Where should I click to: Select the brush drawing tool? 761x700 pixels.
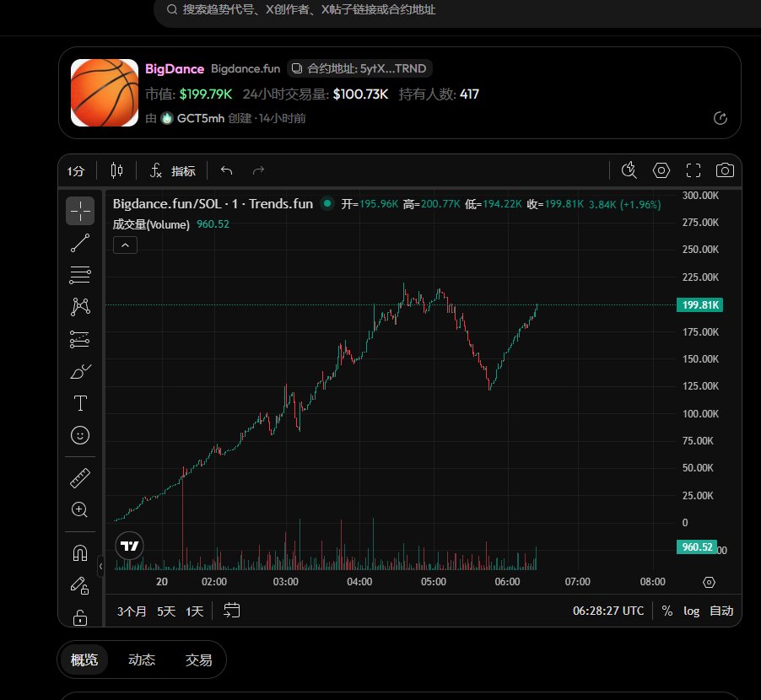pyautogui.click(x=80, y=372)
